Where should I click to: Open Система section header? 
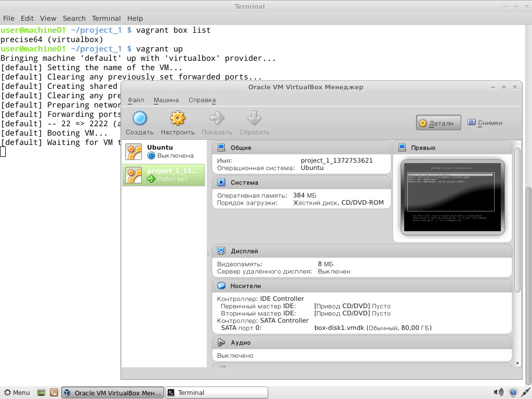click(302, 182)
